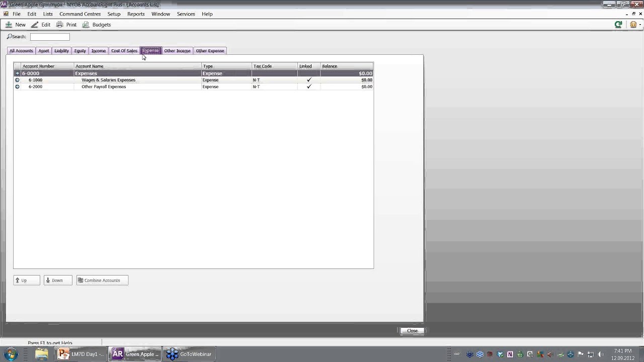Click the muted red speaker tray icon

pyautogui.click(x=550, y=354)
